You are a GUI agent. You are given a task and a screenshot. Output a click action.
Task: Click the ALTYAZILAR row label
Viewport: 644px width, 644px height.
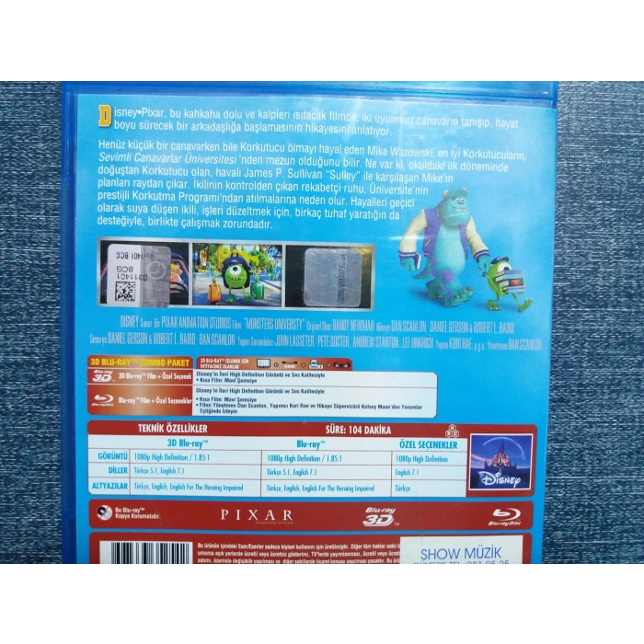click(x=109, y=486)
